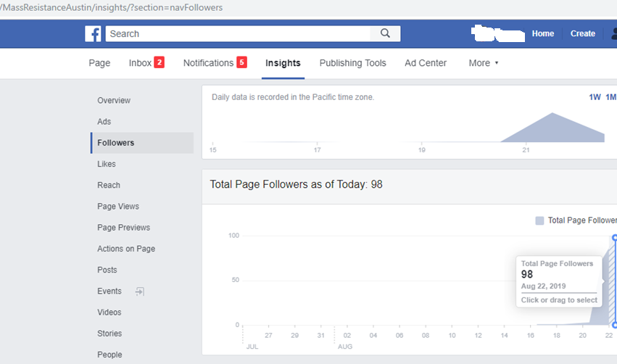Image resolution: width=617 pixels, height=364 pixels.
Task: Click the Facebook logo icon
Action: tap(93, 34)
